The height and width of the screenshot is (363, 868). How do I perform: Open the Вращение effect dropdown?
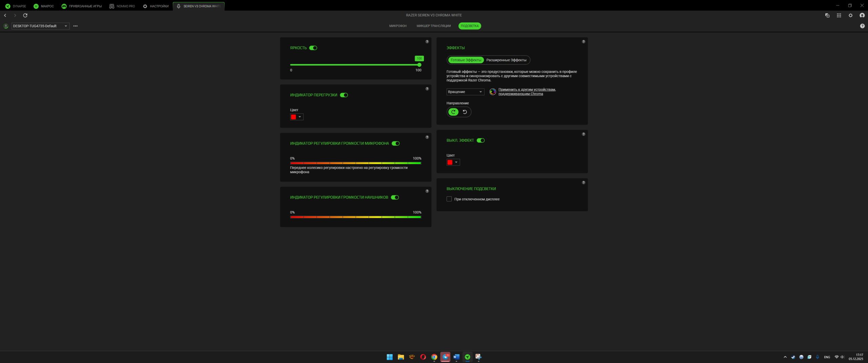tap(465, 92)
